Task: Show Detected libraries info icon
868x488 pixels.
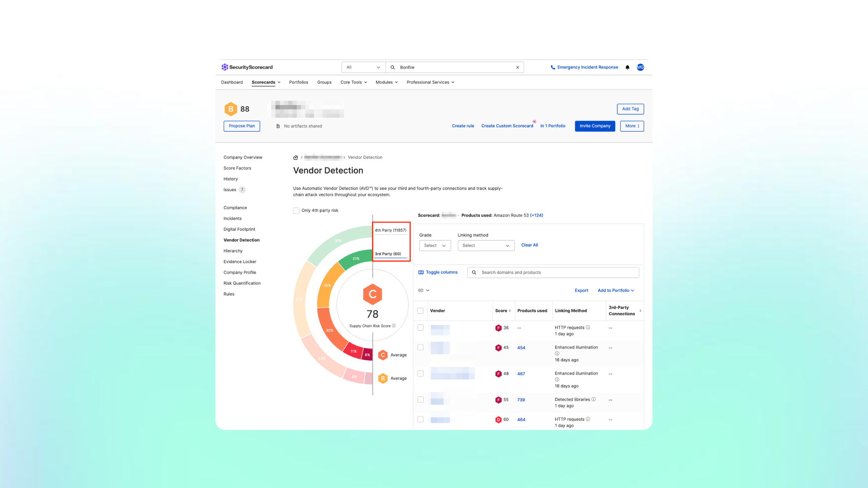Action: (x=593, y=399)
